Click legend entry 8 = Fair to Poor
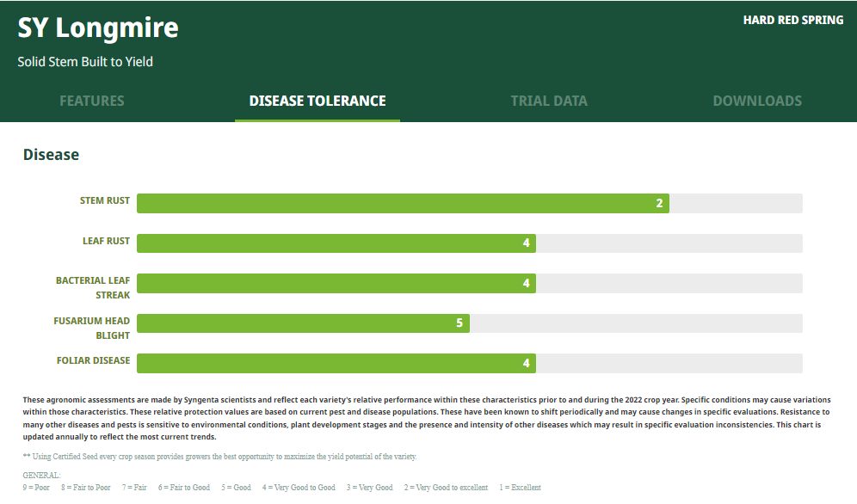Image resolution: width=857 pixels, height=504 pixels. pyautogui.click(x=86, y=488)
